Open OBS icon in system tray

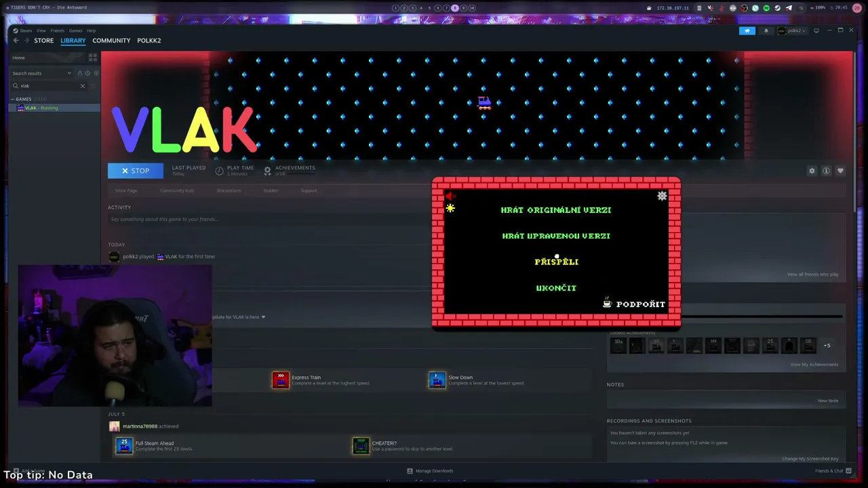coord(745,8)
